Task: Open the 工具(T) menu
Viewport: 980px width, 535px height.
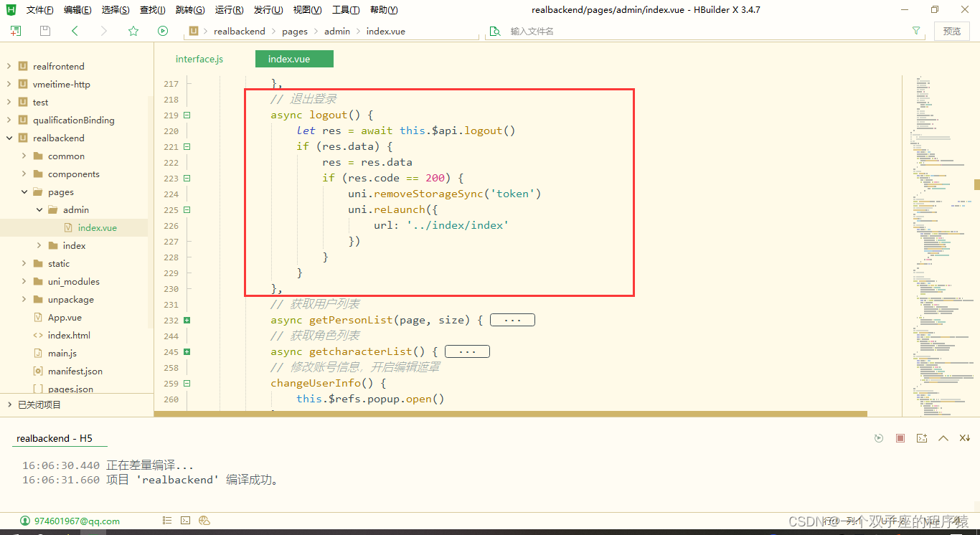Action: (346, 10)
